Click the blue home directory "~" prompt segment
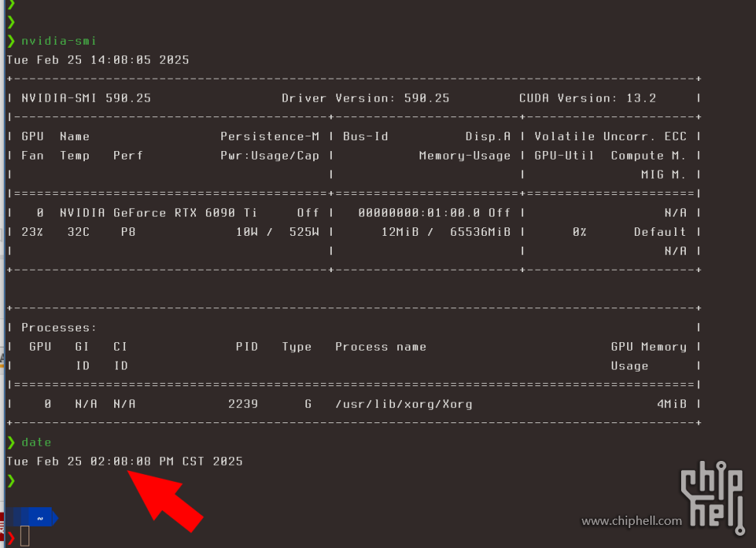The image size is (756, 548). click(32, 518)
